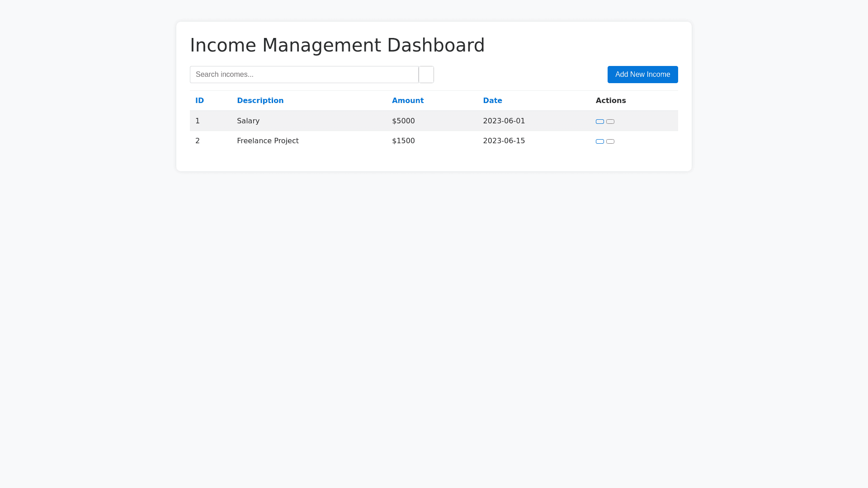Image resolution: width=868 pixels, height=488 pixels.
Task: Click gray outlined button in Freelance Project row
Action: click(610, 141)
